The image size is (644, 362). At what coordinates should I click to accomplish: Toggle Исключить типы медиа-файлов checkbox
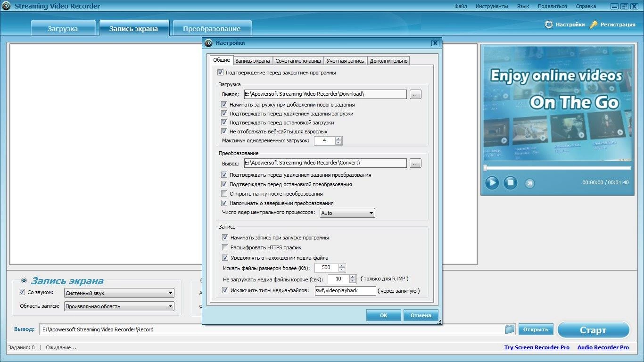point(225,290)
